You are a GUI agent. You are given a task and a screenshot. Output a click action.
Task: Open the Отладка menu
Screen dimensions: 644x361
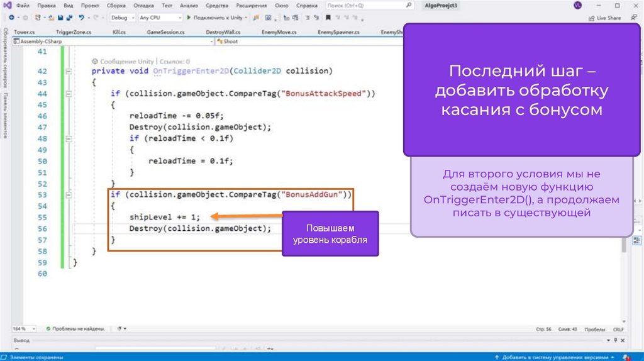point(143,5)
